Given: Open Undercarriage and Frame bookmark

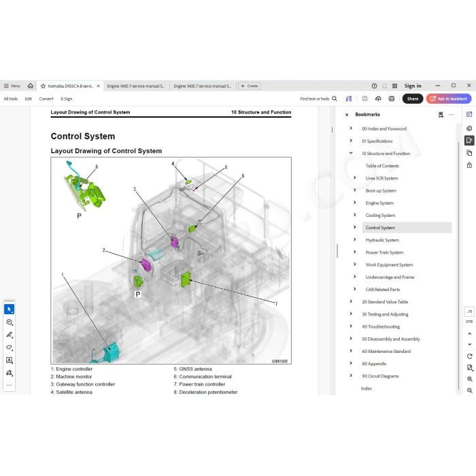Looking at the screenshot, I should 390,277.
